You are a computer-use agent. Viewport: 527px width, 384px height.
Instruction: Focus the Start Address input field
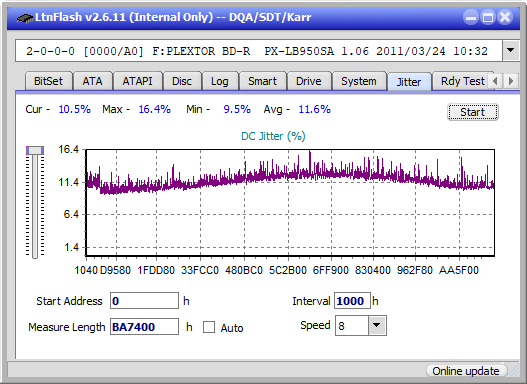(144, 301)
